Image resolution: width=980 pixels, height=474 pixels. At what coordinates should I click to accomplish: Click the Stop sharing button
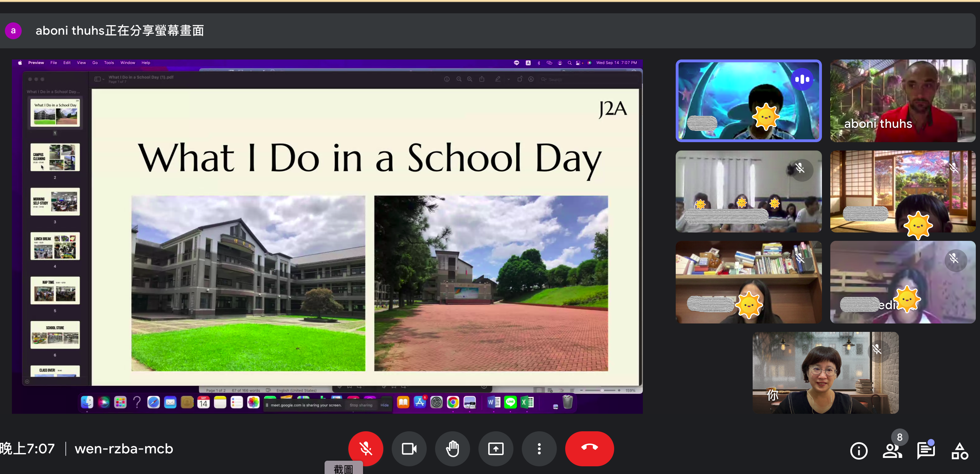pos(361,405)
